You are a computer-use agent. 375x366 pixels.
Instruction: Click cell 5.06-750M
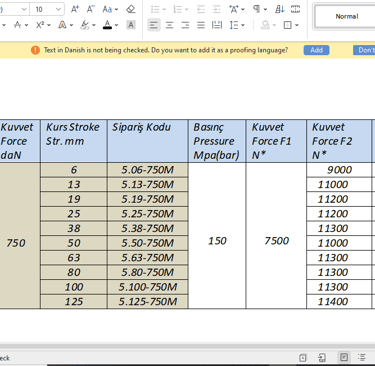(148, 170)
